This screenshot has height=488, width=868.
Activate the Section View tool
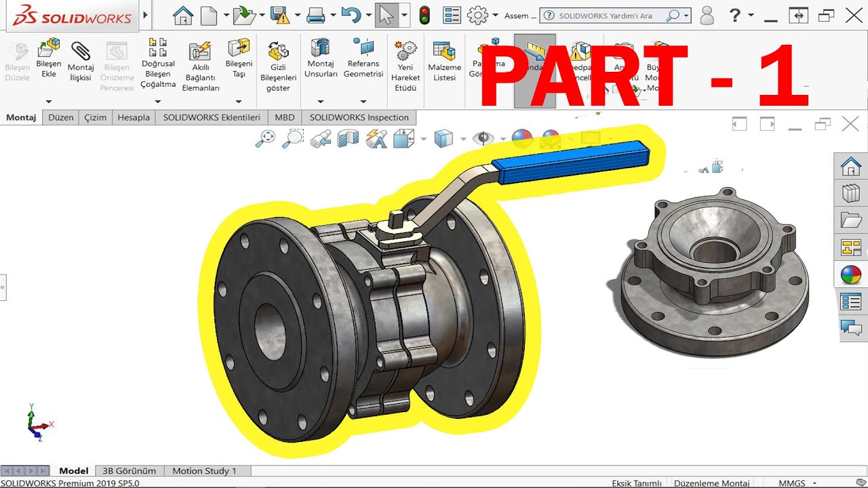pos(348,139)
